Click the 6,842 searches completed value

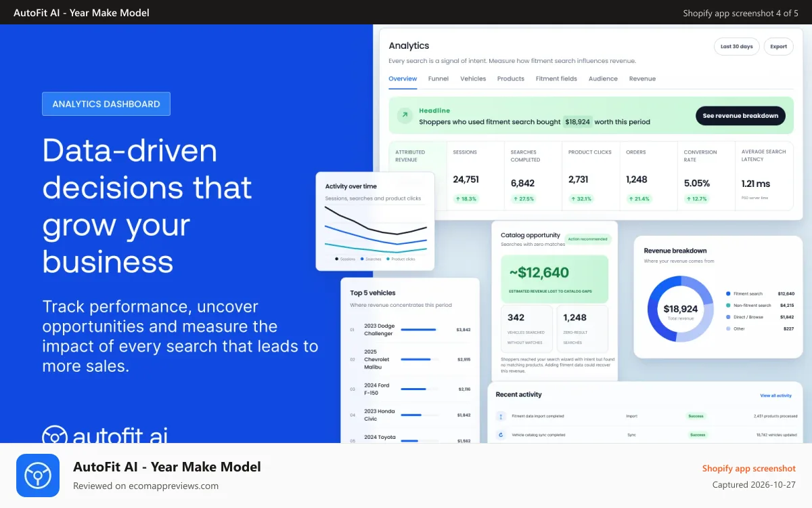[523, 183]
